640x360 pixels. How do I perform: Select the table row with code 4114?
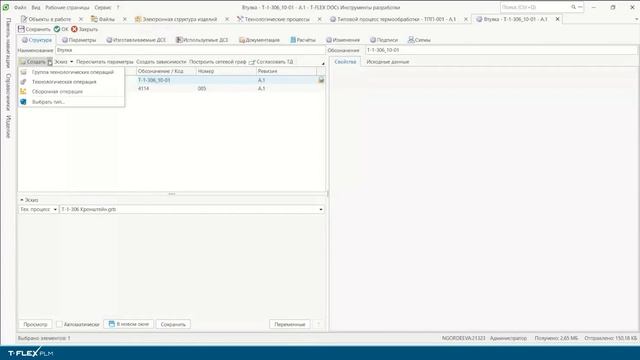pyautogui.click(x=171, y=88)
